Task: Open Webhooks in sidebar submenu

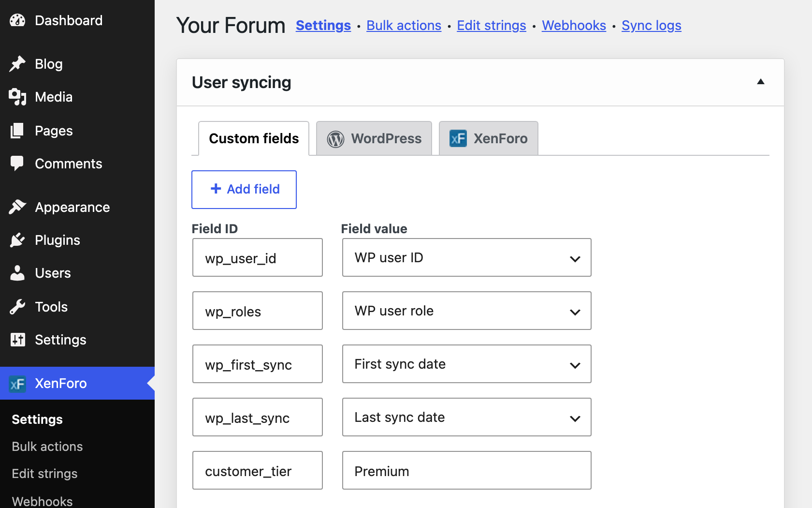Action: pyautogui.click(x=42, y=501)
